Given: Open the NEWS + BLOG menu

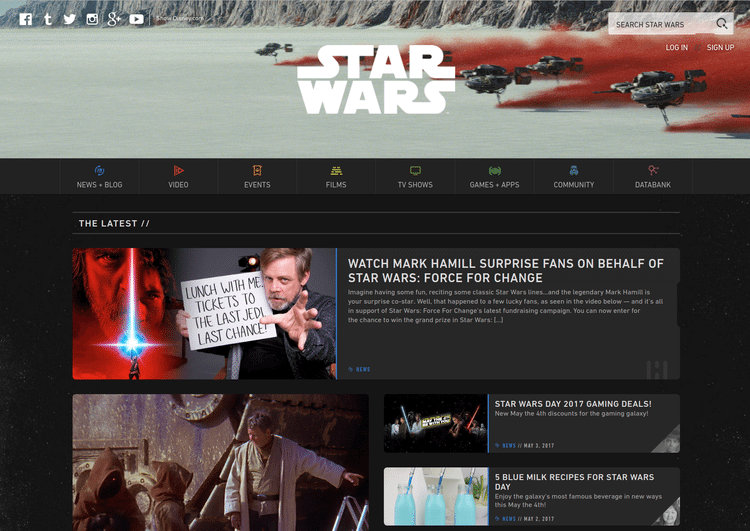Looking at the screenshot, I should pyautogui.click(x=99, y=185).
